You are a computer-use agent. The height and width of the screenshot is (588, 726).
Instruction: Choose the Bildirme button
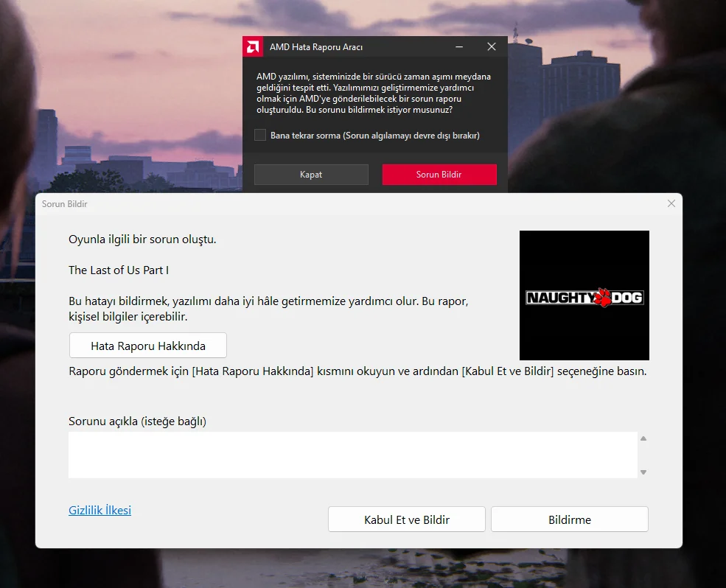click(x=570, y=519)
